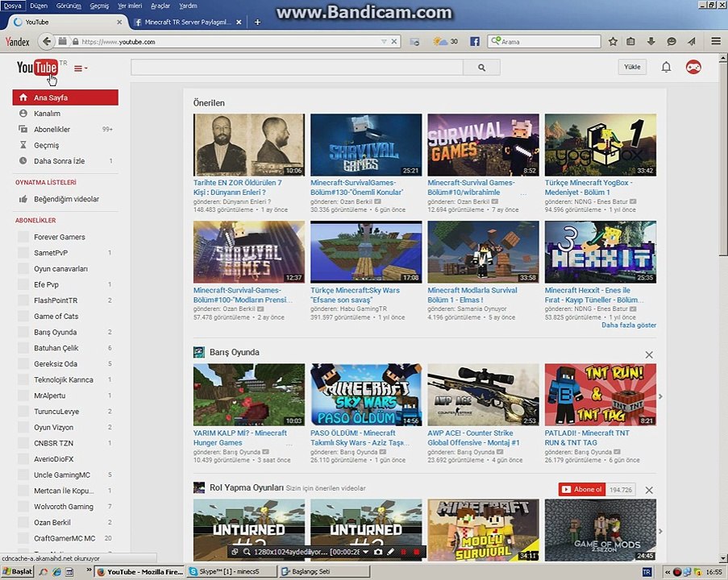This screenshot has height=580, width=728.
Task: Click the YouTube logo
Action: (38, 68)
